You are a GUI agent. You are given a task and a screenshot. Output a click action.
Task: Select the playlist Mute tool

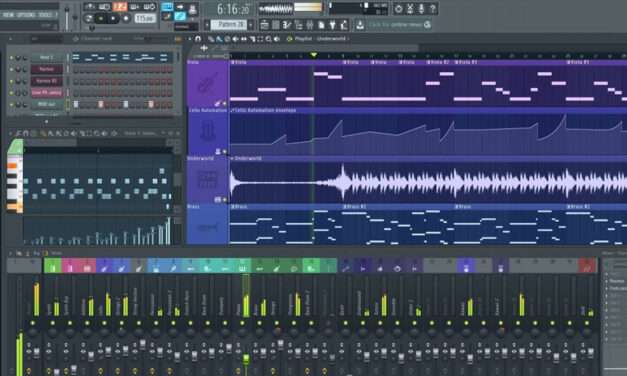click(236, 39)
